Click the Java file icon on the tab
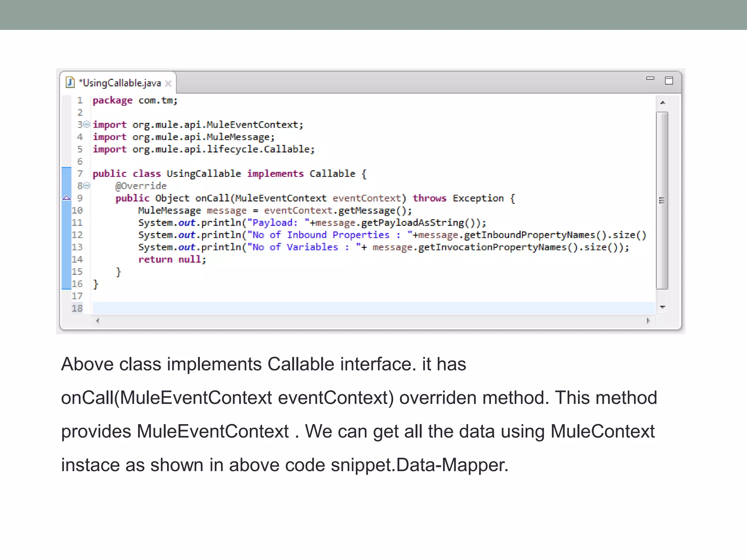747x560 pixels. 70,83
